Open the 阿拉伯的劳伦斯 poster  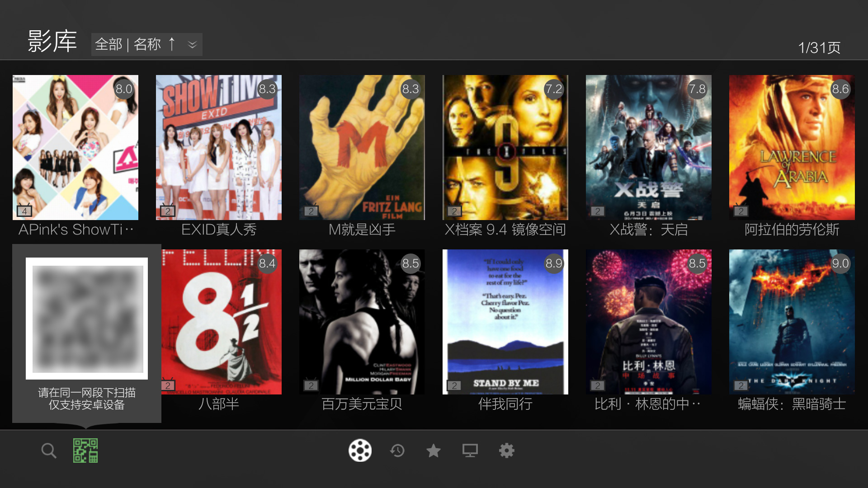click(x=792, y=147)
